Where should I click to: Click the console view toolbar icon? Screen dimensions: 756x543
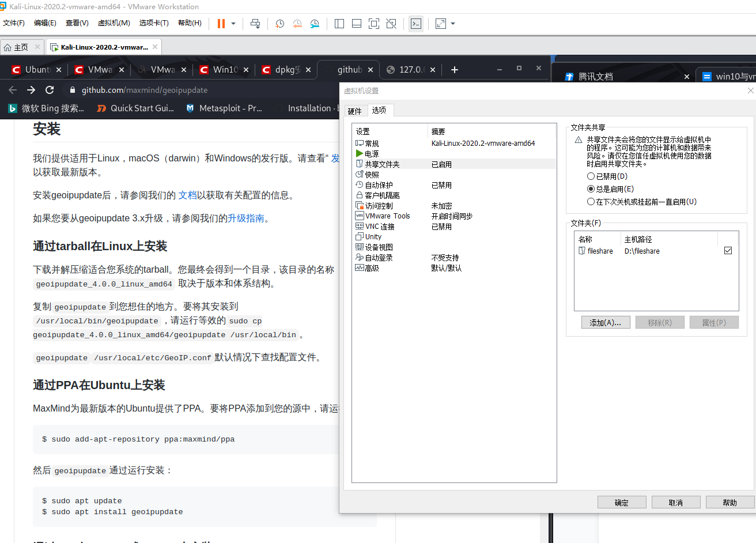416,24
